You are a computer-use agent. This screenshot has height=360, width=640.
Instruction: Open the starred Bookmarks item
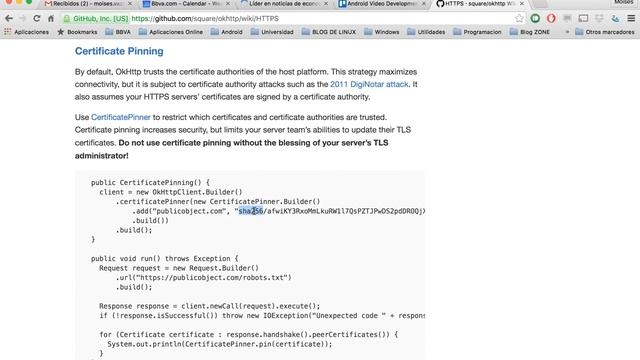point(77,32)
